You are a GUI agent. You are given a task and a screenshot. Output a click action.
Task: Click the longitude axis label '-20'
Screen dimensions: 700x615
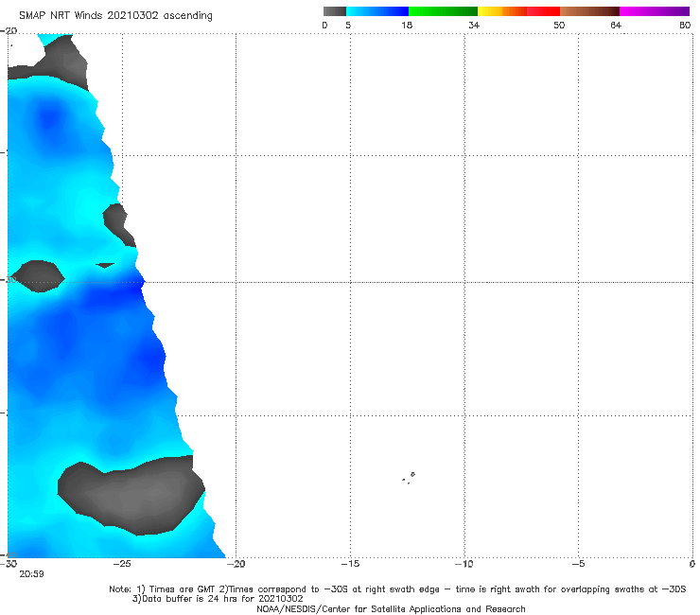coord(236,564)
